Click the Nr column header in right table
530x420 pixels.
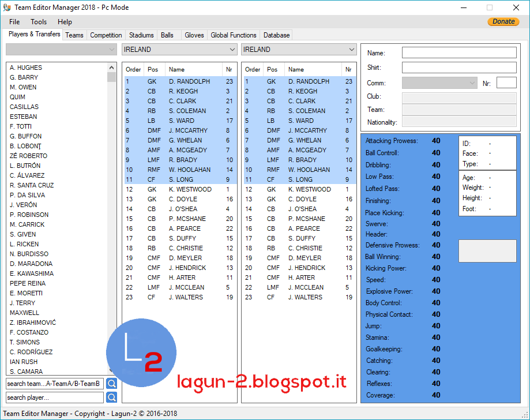click(348, 69)
